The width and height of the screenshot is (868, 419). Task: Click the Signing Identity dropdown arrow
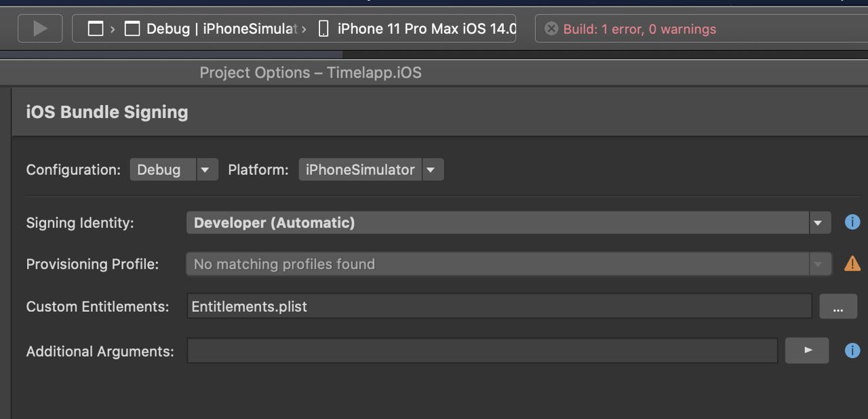pyautogui.click(x=818, y=222)
